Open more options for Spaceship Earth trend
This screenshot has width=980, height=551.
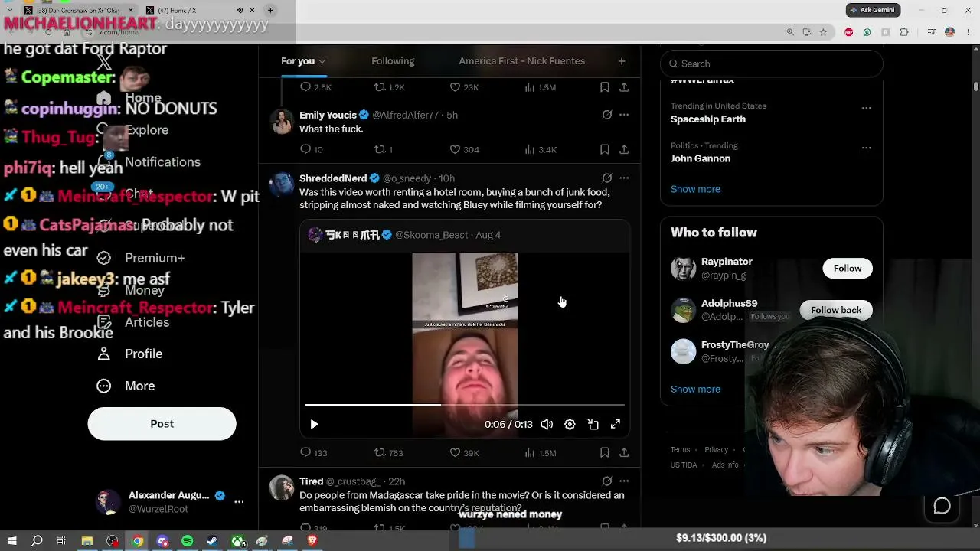pos(867,108)
